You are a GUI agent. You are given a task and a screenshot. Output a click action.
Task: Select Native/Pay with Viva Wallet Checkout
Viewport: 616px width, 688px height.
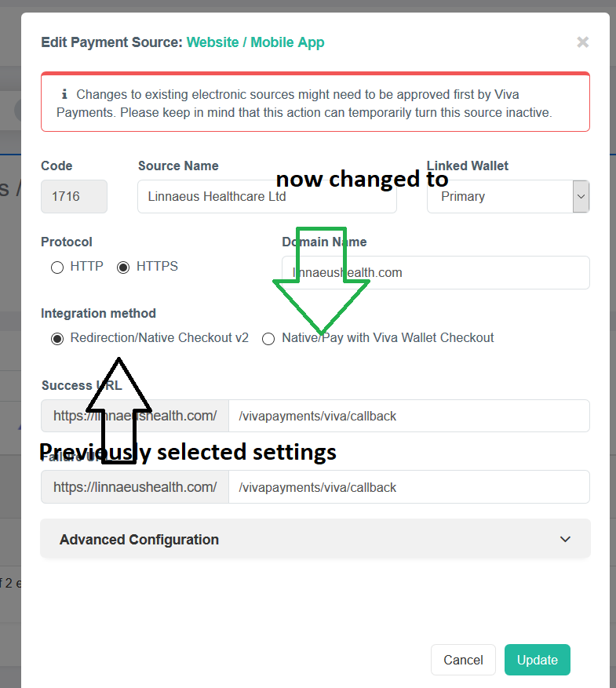(x=268, y=338)
